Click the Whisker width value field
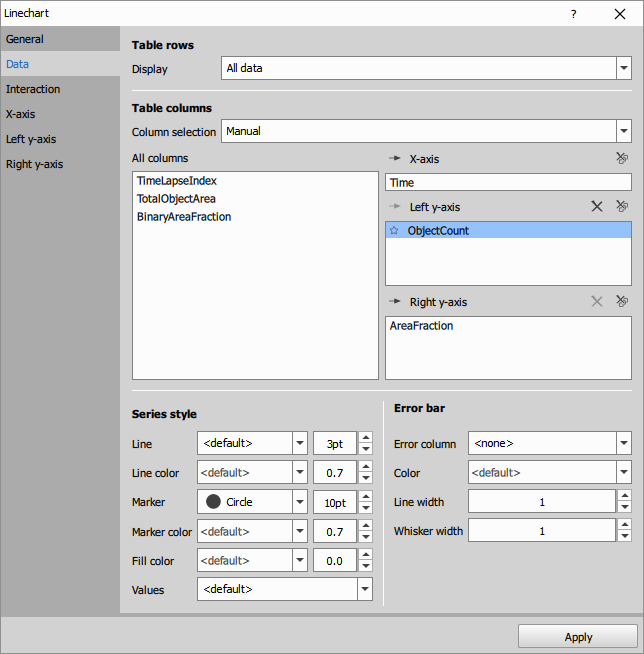Screen dimensions: 644x654 click(542, 531)
